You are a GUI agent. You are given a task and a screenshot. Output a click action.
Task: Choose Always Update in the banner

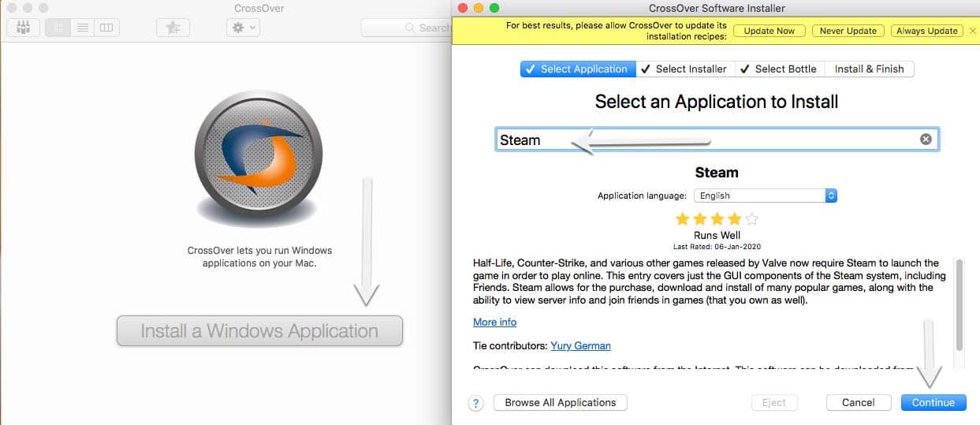(x=926, y=31)
